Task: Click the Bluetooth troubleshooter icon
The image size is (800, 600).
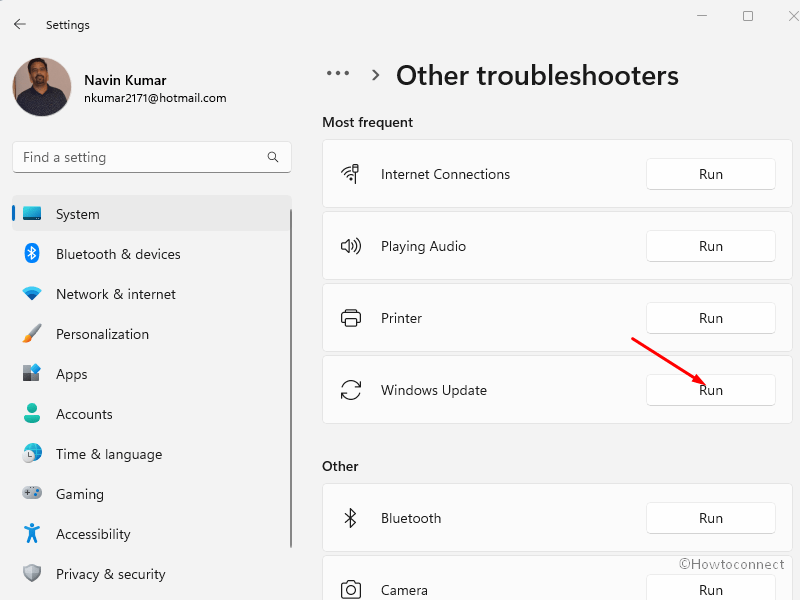Action: (351, 518)
